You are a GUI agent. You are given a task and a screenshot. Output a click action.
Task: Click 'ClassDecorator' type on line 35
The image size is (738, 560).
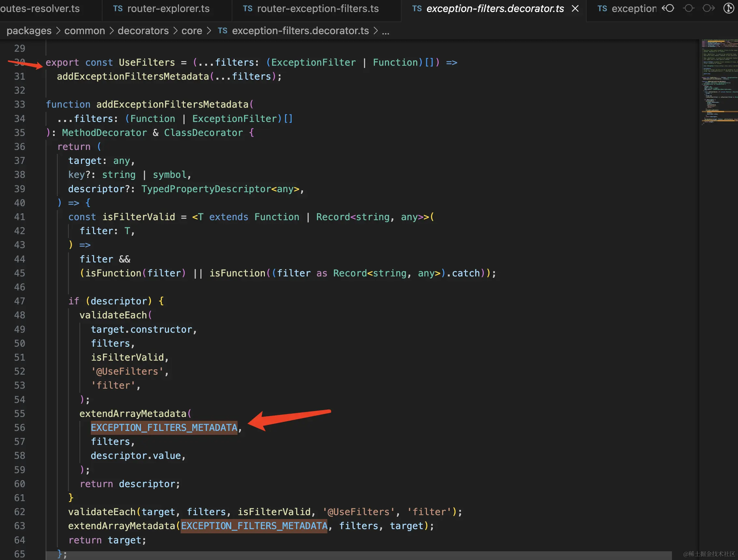click(203, 133)
